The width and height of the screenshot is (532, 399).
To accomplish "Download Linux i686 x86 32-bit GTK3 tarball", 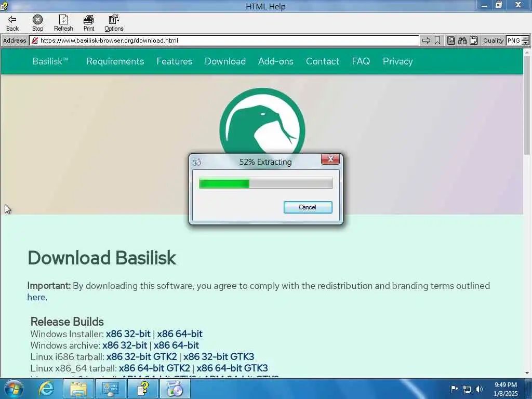I will (219, 356).
